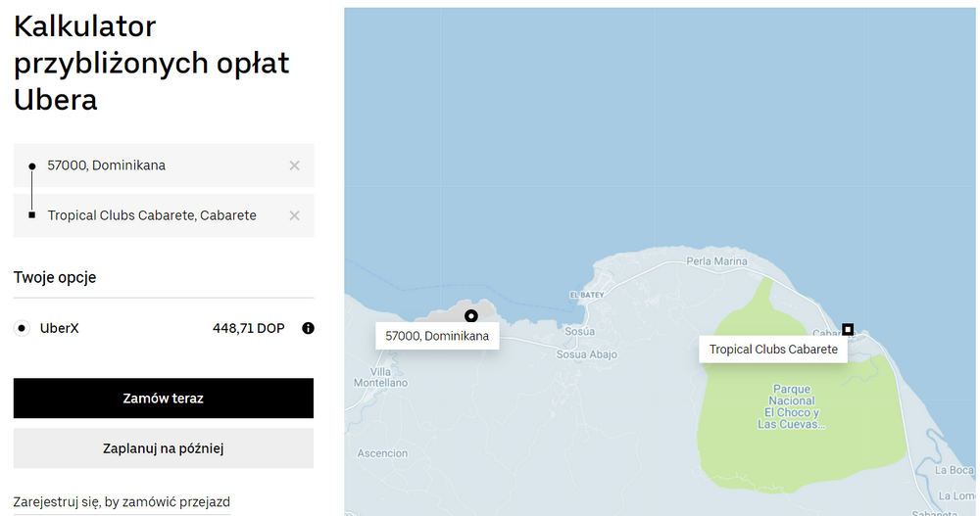Click the pickup dot icon beside 57000

(32, 166)
